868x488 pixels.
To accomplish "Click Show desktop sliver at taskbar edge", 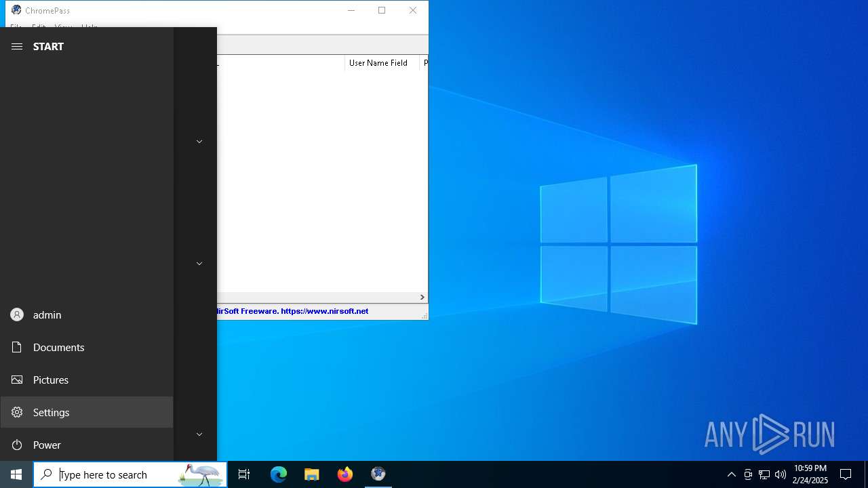I will tap(866, 474).
